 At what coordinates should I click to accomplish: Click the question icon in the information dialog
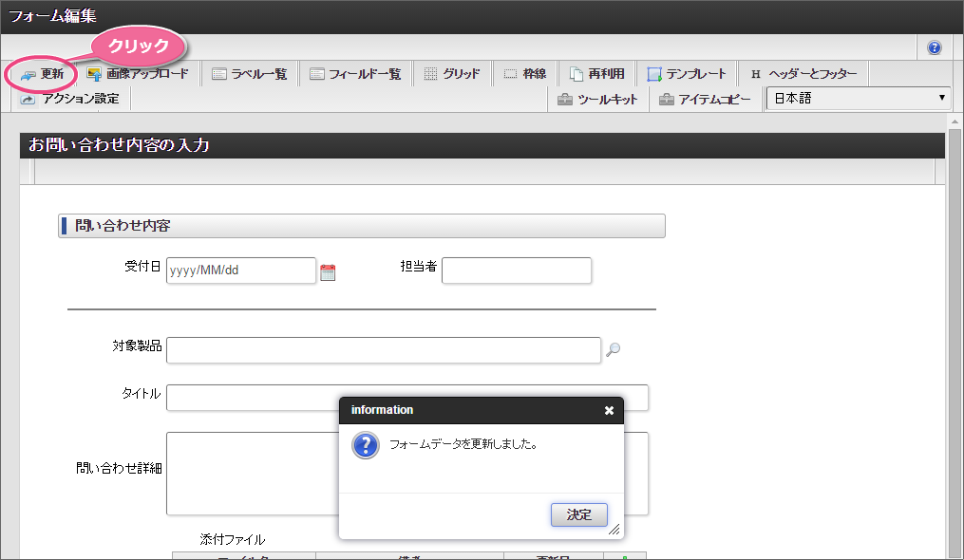click(366, 446)
